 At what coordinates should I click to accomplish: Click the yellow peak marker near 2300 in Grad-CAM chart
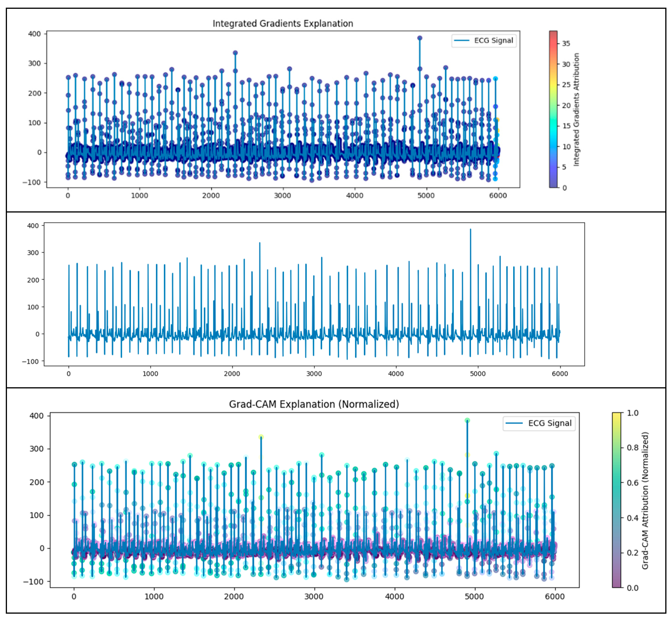(261, 437)
